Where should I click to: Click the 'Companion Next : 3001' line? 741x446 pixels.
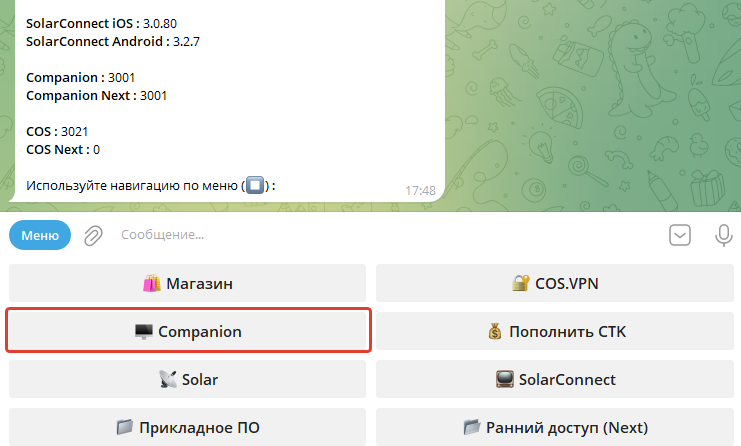pyautogui.click(x=96, y=95)
